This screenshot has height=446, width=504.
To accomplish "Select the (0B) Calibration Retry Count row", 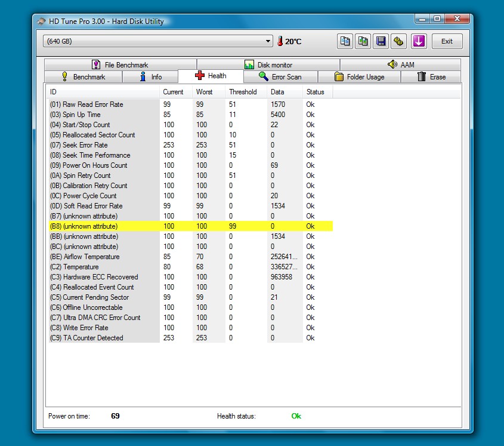I will 191,186.
